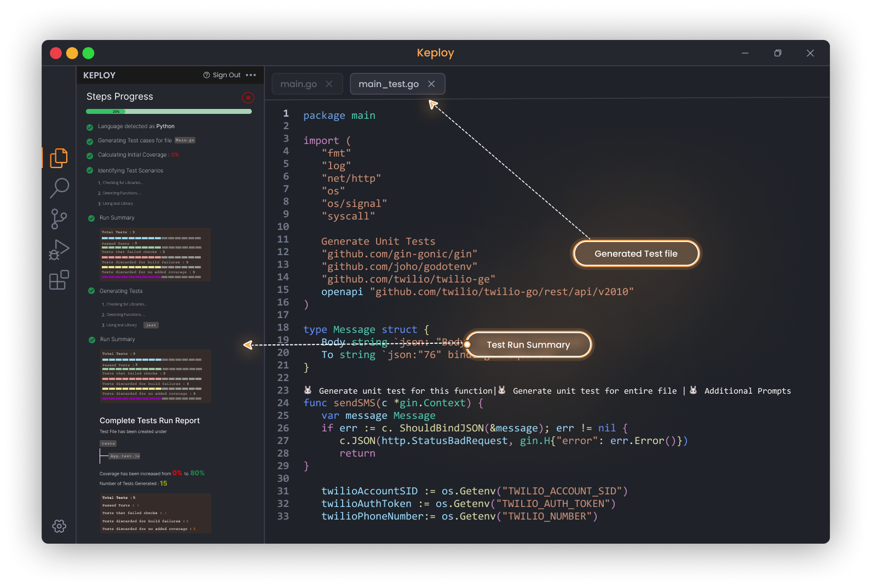Close the main_test.go tab with its X
The width and height of the screenshot is (872, 588).
431,84
